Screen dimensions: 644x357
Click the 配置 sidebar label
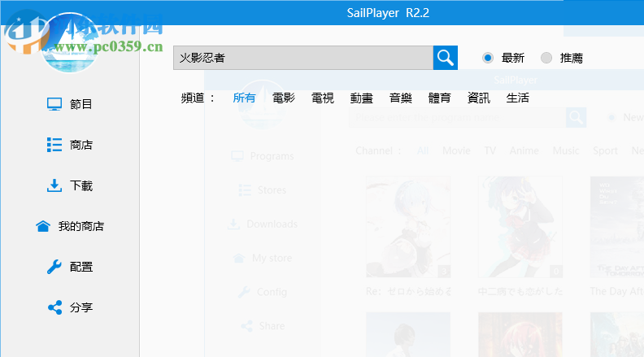pos(81,267)
